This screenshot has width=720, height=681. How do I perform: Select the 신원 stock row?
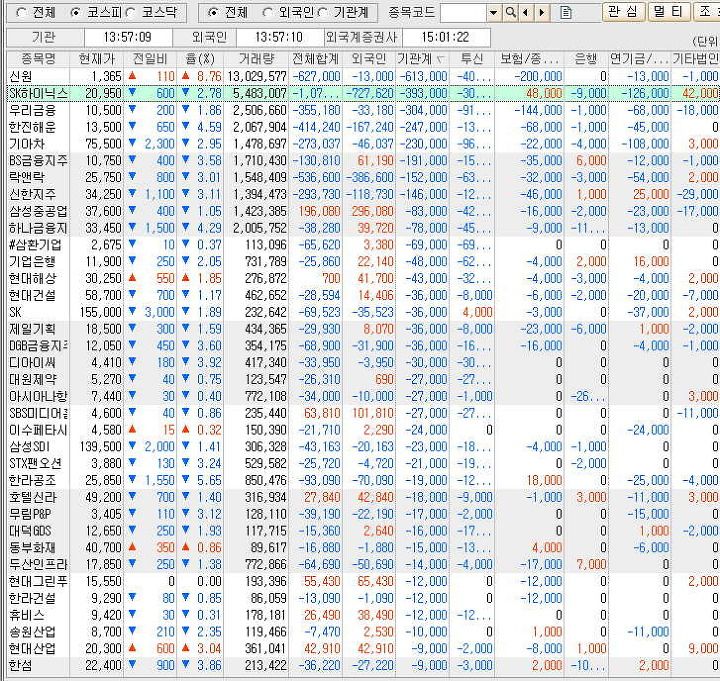click(x=363, y=76)
